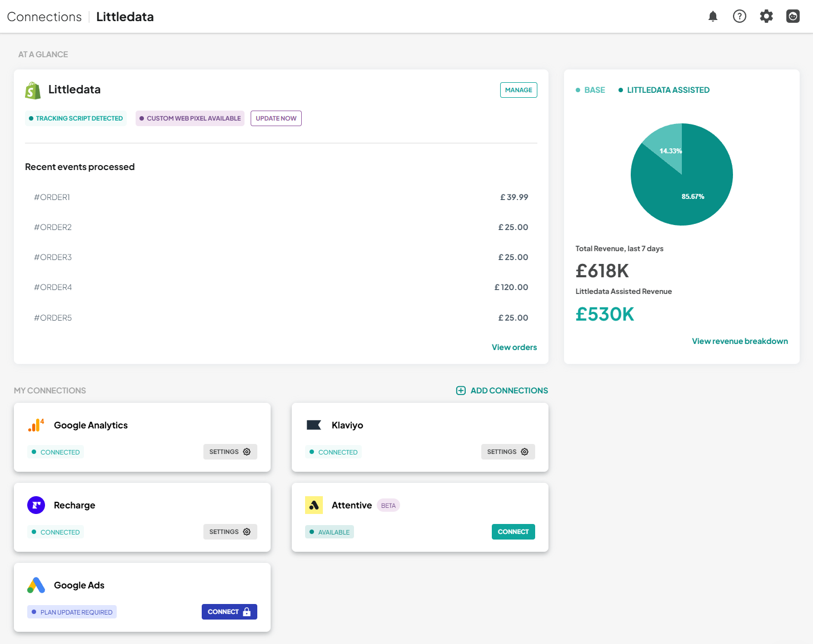Viewport: 813px width, 644px height.
Task: Open the View revenue breakdown link
Action: [x=740, y=341]
